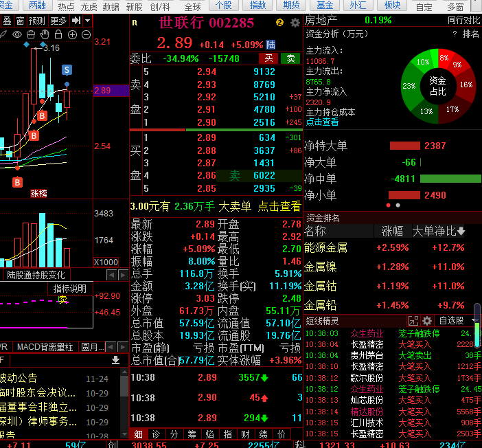The height and width of the screenshot is (448, 482).
Task: Click 歌尔股份 in the 短线精灵 list
Action: (x=367, y=378)
